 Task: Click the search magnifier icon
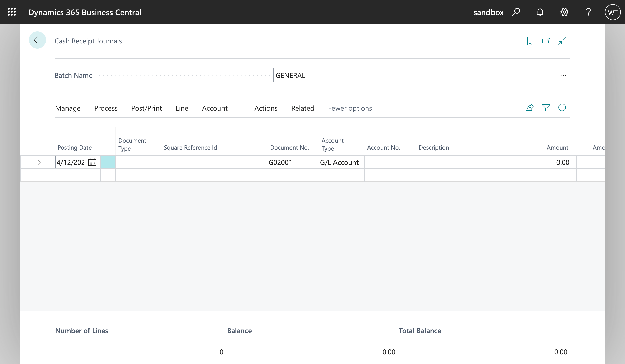(x=516, y=12)
